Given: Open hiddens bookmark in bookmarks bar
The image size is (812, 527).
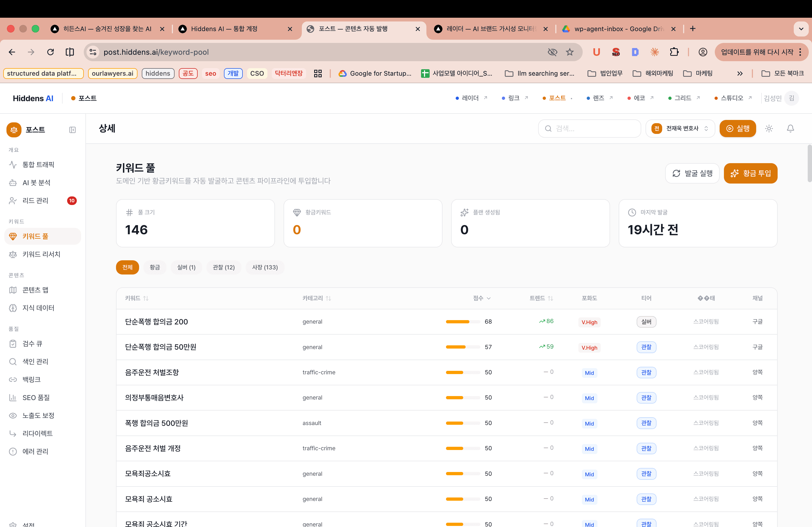Looking at the screenshot, I should pos(158,73).
